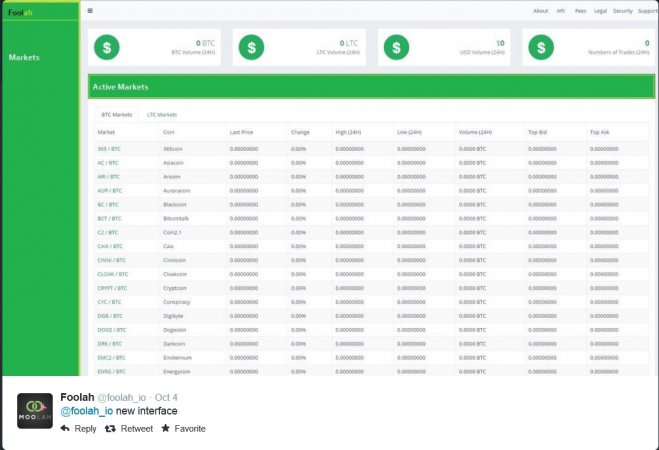Click the Retweet arrows icon
The image size is (659, 450).
click(110, 429)
